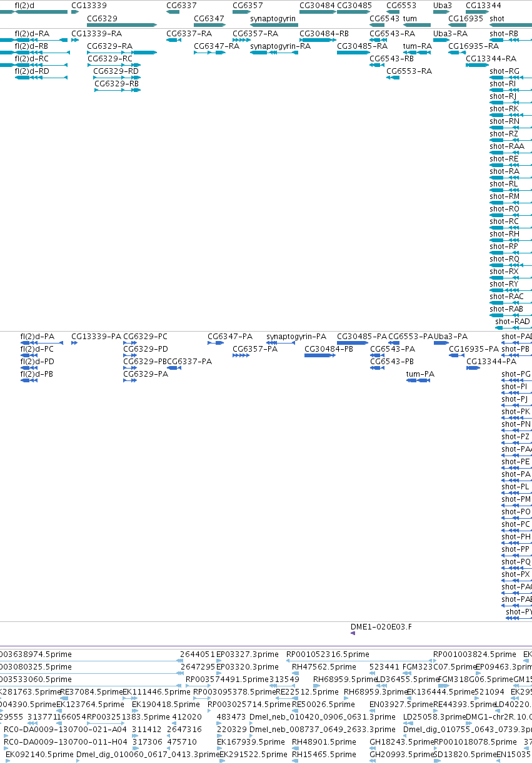Click the CG6347 gene label
The height and width of the screenshot is (764, 532).
209,19
